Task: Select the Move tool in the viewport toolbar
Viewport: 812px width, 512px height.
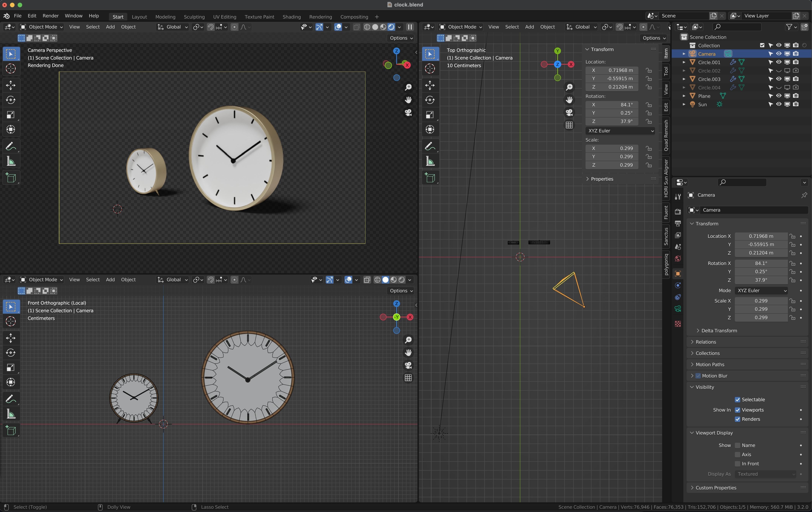Action: pos(11,85)
